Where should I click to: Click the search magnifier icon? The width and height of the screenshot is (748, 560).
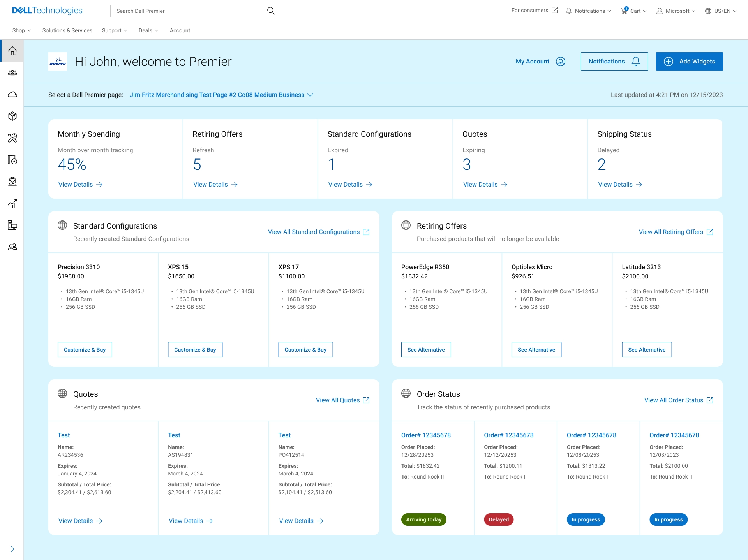coord(271,11)
